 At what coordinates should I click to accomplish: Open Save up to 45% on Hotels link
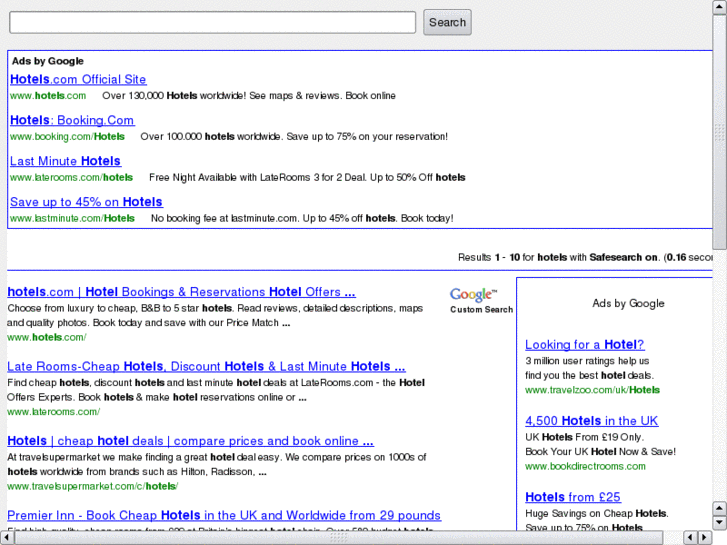(x=86, y=202)
